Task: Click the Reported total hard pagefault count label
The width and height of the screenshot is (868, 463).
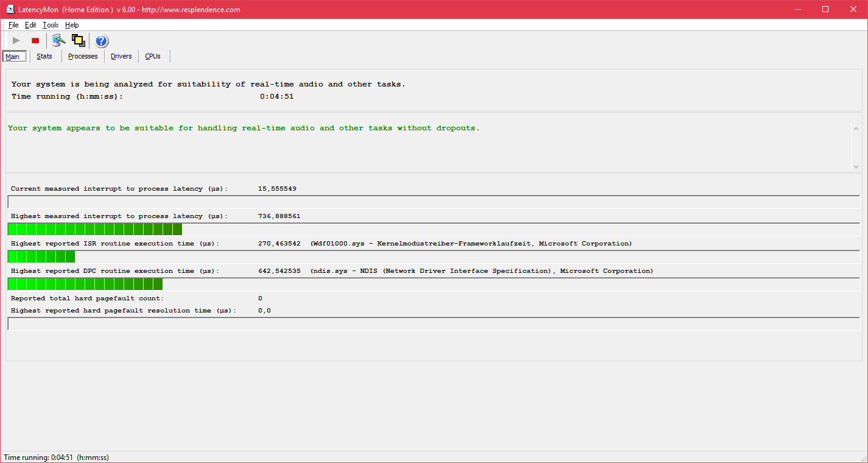Action: tap(88, 299)
